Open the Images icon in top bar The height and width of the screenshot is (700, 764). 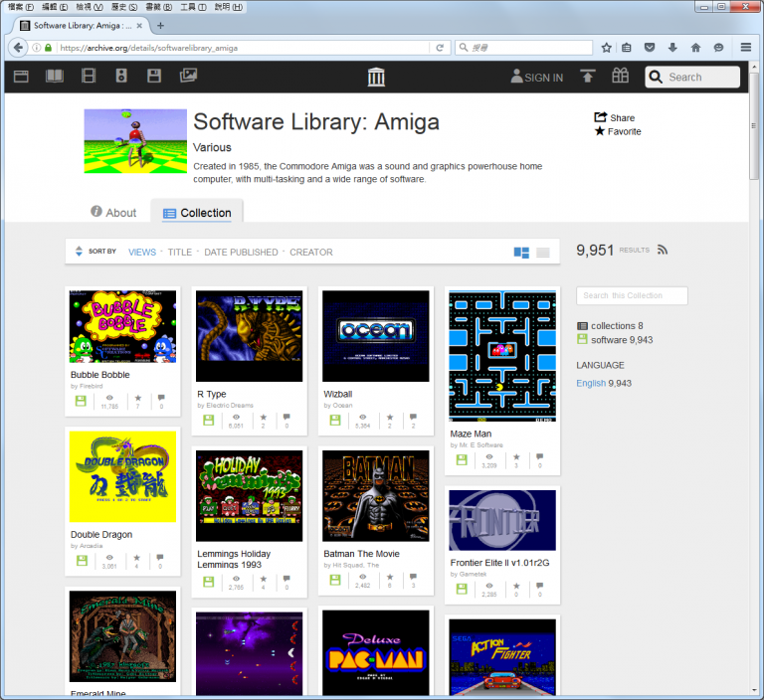[188, 75]
